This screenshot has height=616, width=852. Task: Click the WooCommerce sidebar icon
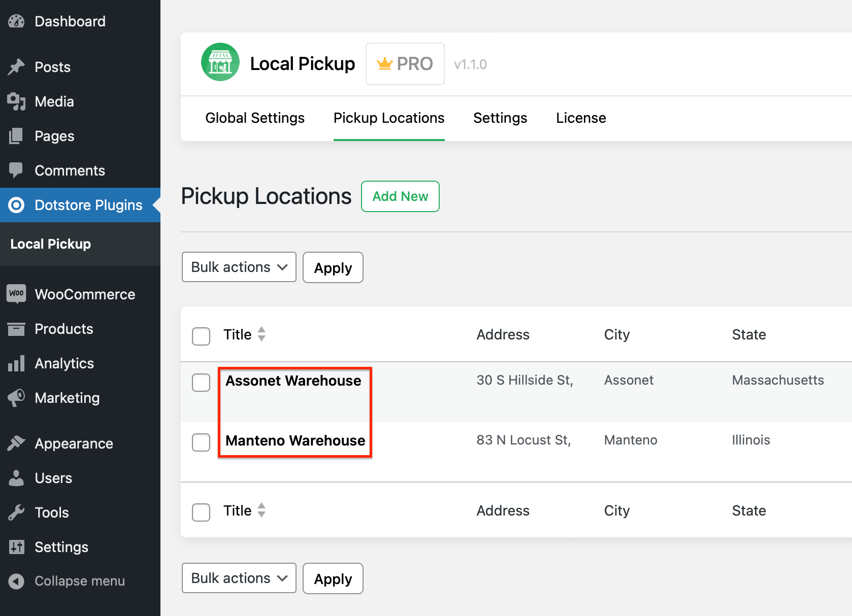tap(17, 294)
